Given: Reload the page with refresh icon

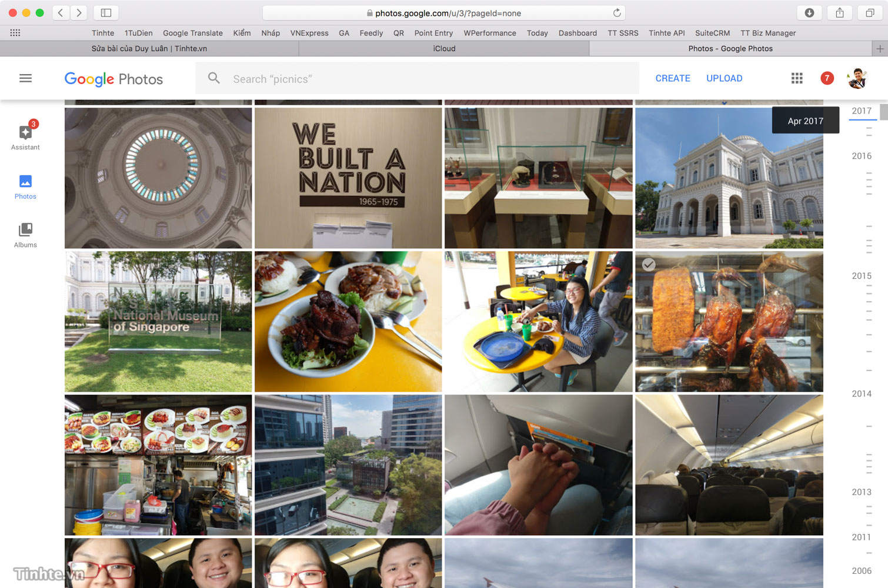Looking at the screenshot, I should point(617,12).
